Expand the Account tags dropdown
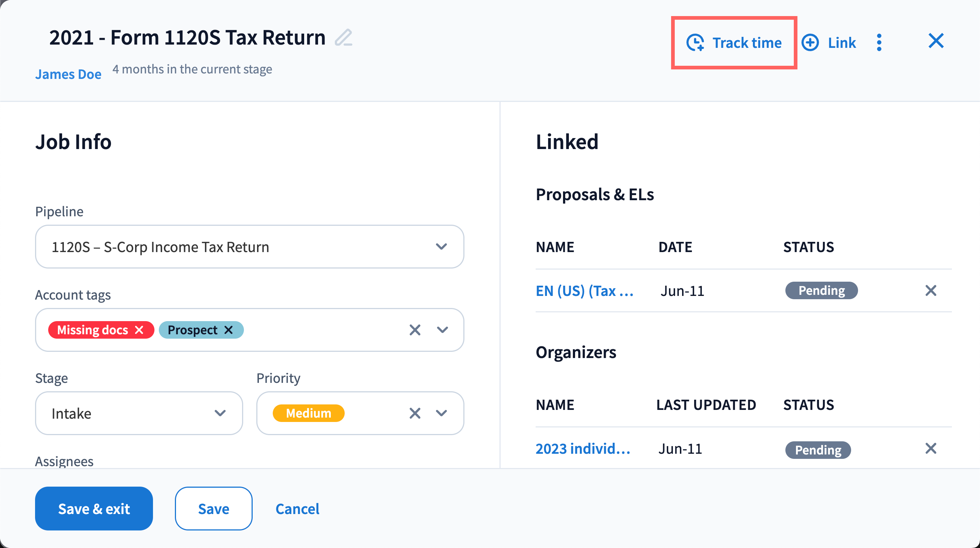The height and width of the screenshot is (548, 980). (442, 330)
